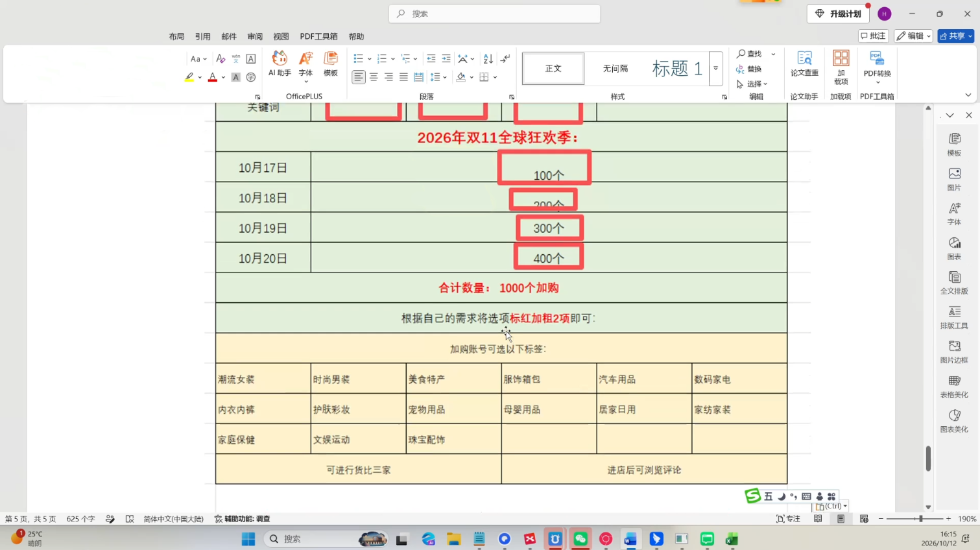980x550 pixels.
Task: Click the 升级计划 upgrade button
Action: (x=838, y=14)
